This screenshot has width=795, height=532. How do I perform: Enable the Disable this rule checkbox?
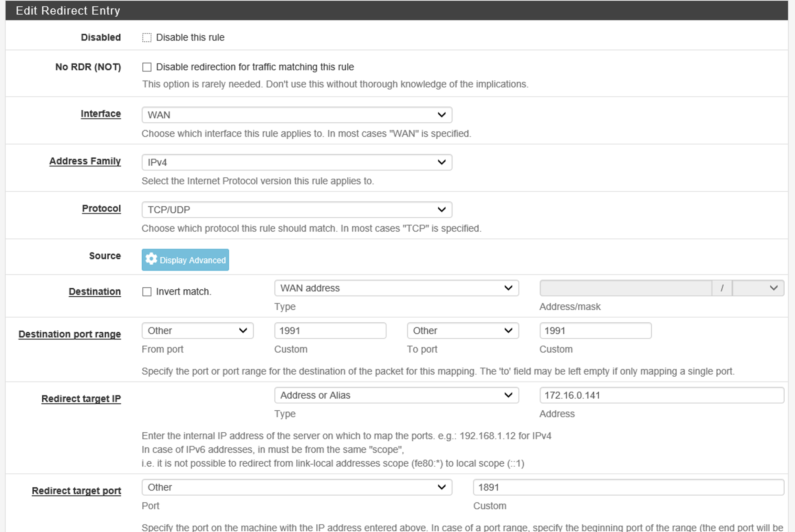(147, 37)
